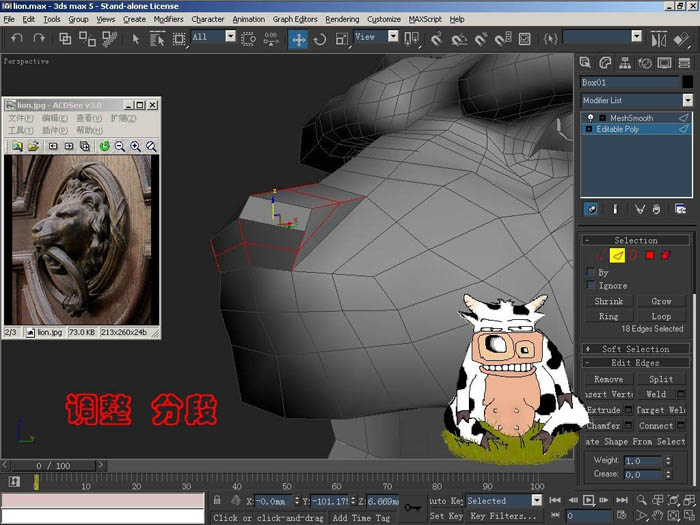Select the Element sub-object level icon
The width and height of the screenshot is (700, 525).
[x=666, y=255]
